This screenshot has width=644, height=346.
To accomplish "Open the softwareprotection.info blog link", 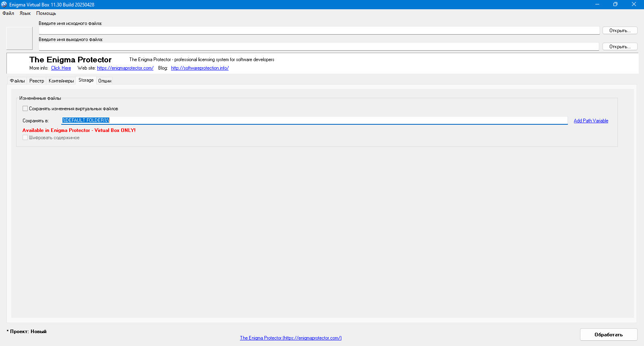I will 200,68.
